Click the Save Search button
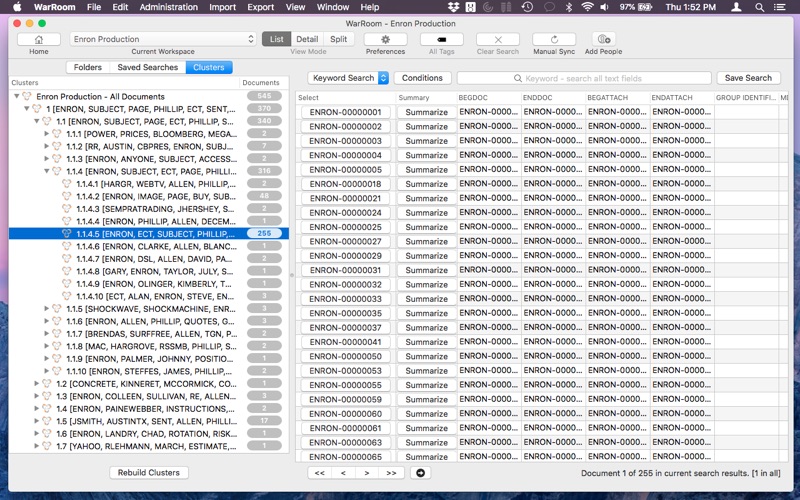This screenshot has width=800, height=500. [748, 78]
